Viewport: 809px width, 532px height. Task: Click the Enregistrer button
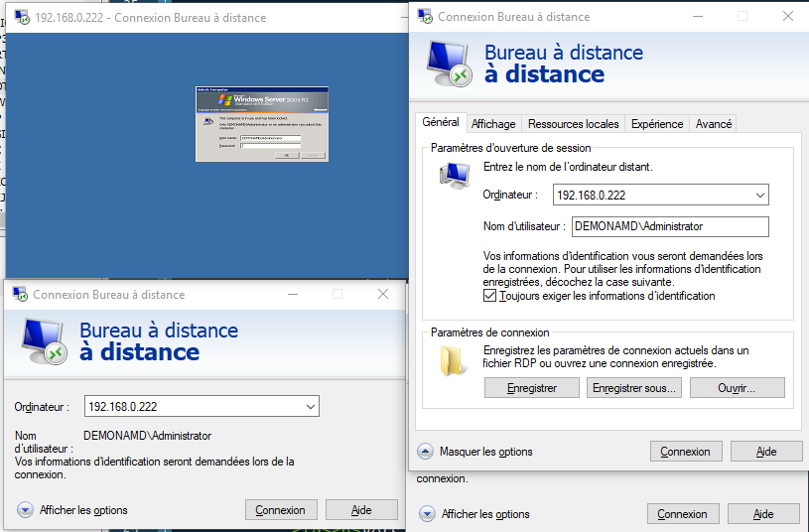531,388
